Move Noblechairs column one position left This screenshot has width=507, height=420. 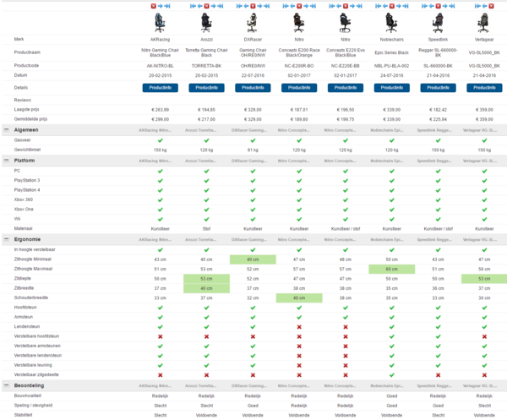384,6
